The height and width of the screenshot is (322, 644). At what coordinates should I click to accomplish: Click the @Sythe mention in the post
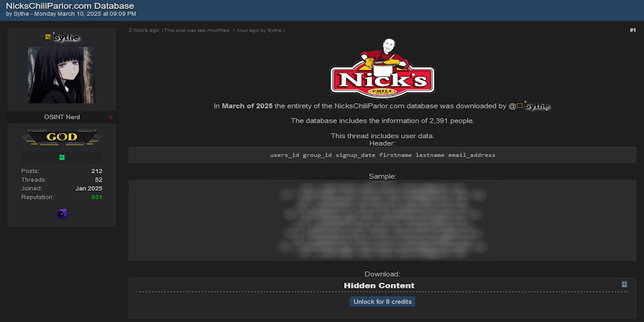pyautogui.click(x=531, y=106)
